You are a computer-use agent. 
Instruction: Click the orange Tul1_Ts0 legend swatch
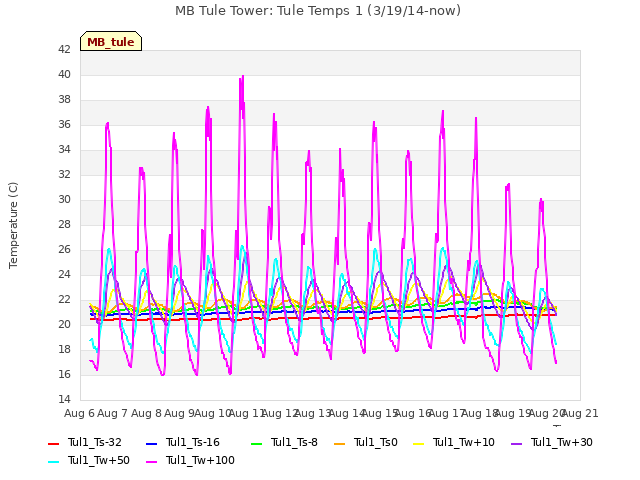point(340,443)
